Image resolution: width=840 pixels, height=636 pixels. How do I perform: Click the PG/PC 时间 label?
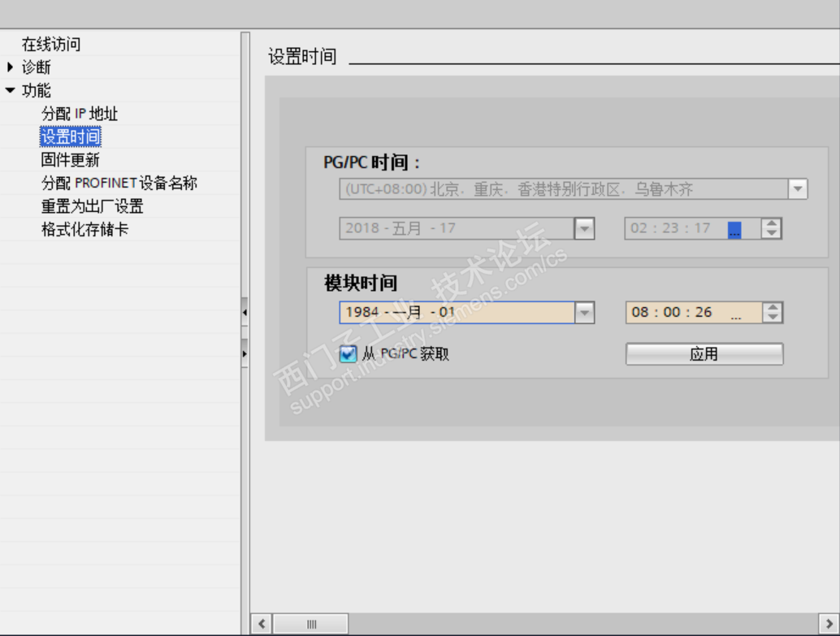(x=372, y=162)
